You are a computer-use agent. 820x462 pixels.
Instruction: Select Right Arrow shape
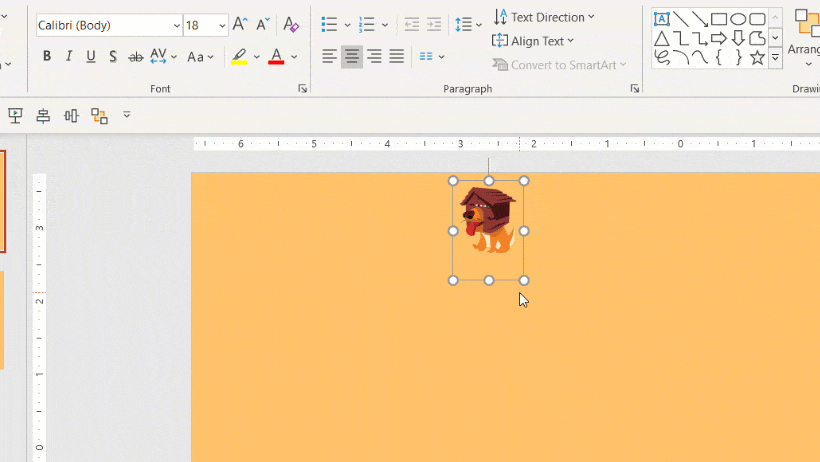[719, 38]
